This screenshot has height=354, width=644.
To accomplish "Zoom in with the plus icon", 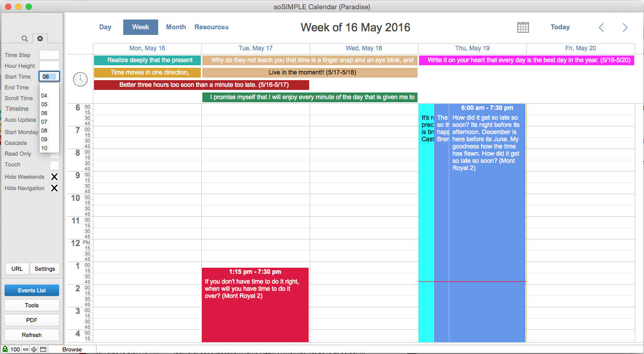I will [x=34, y=349].
